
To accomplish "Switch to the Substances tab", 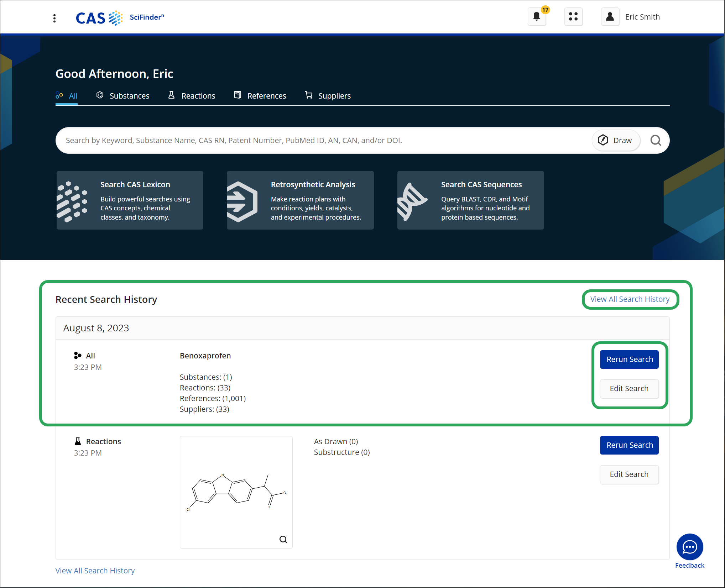I will pos(123,96).
